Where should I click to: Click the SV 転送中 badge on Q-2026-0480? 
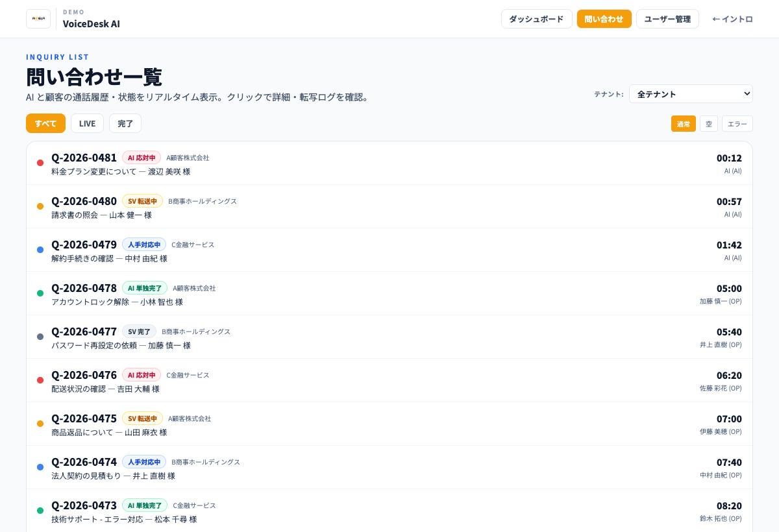coord(142,201)
